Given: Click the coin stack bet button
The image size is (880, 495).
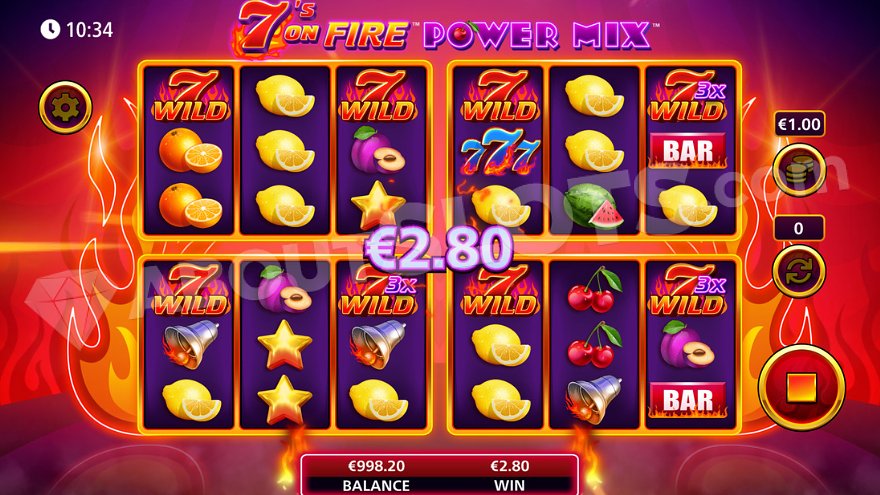Looking at the screenshot, I should (x=799, y=170).
